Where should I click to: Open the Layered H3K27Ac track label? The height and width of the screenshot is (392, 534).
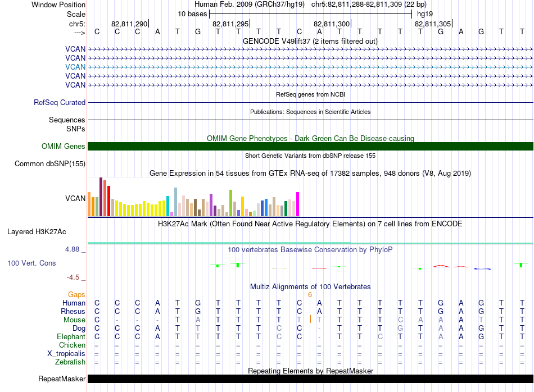pos(37,231)
